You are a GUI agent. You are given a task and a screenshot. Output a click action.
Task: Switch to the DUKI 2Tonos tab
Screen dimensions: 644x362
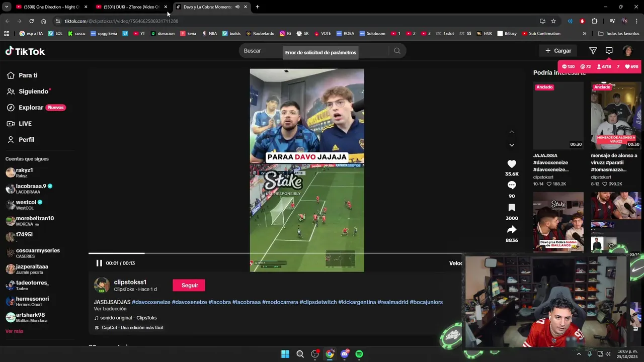tap(131, 7)
